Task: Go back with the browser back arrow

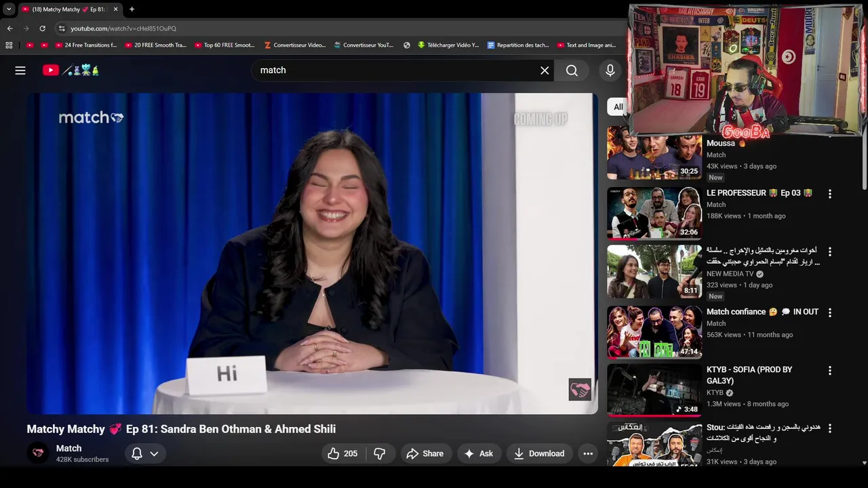Action: (x=9, y=28)
